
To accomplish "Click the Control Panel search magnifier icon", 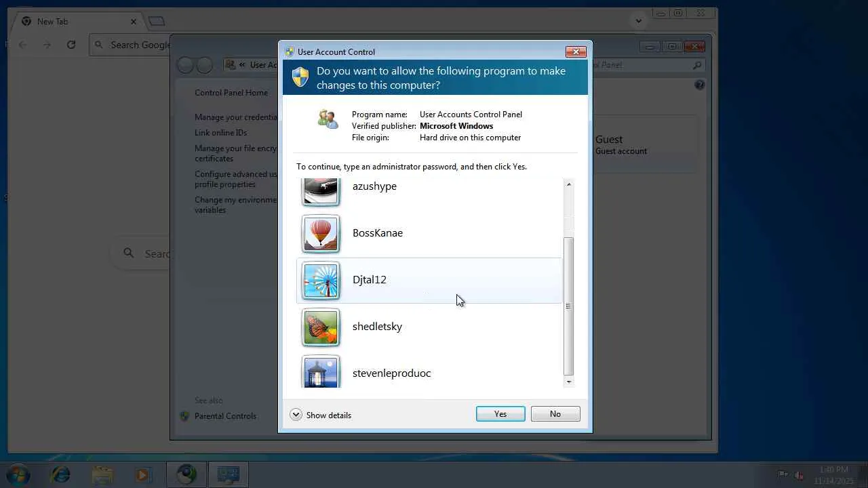I will (697, 65).
